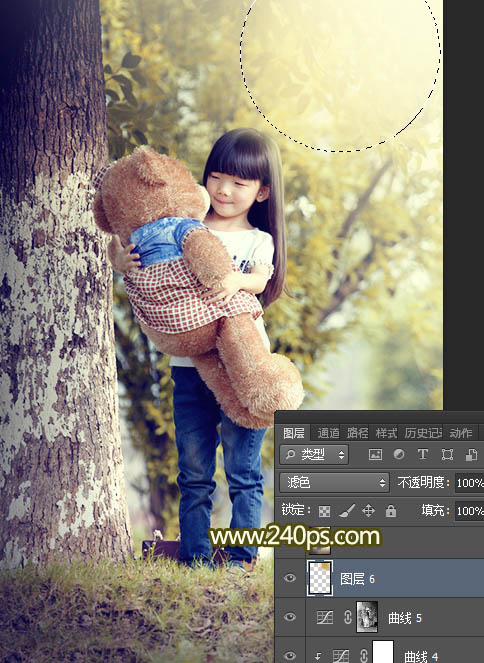
Task: Click the mask link icon on 曲线 5
Action: 347,618
